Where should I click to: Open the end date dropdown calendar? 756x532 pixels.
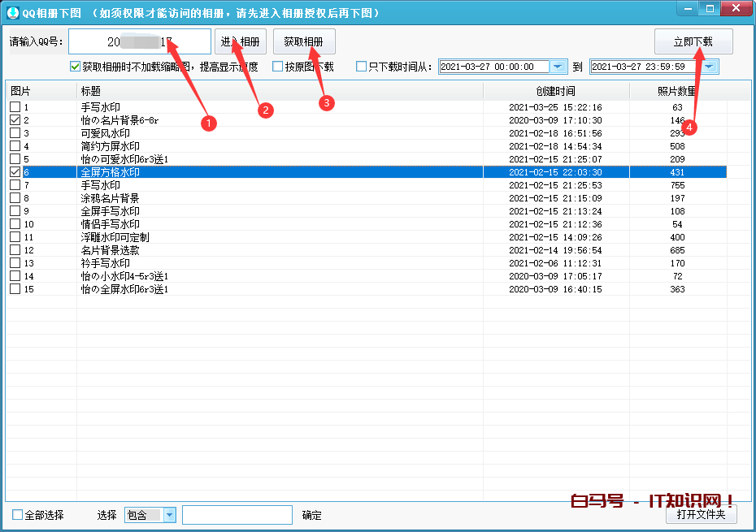[709, 67]
